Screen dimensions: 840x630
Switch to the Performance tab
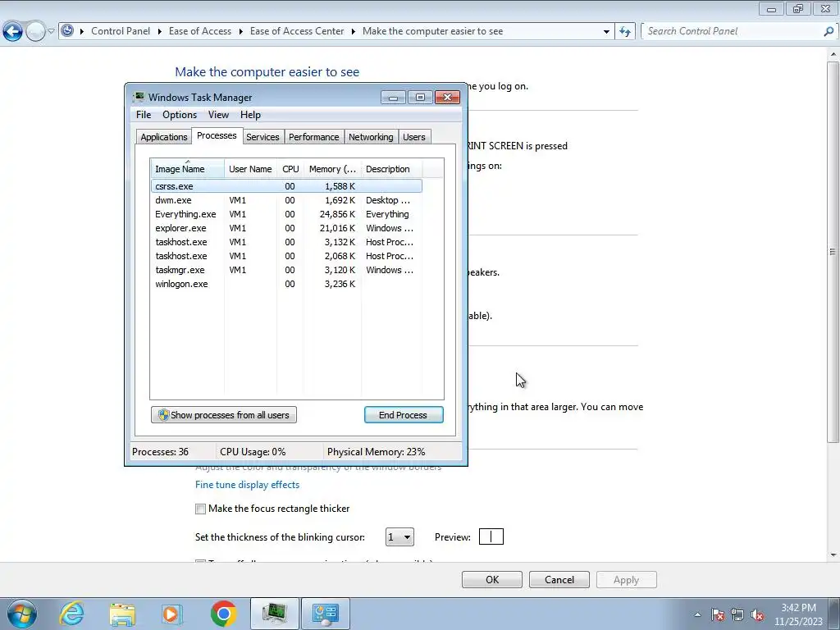coord(314,137)
